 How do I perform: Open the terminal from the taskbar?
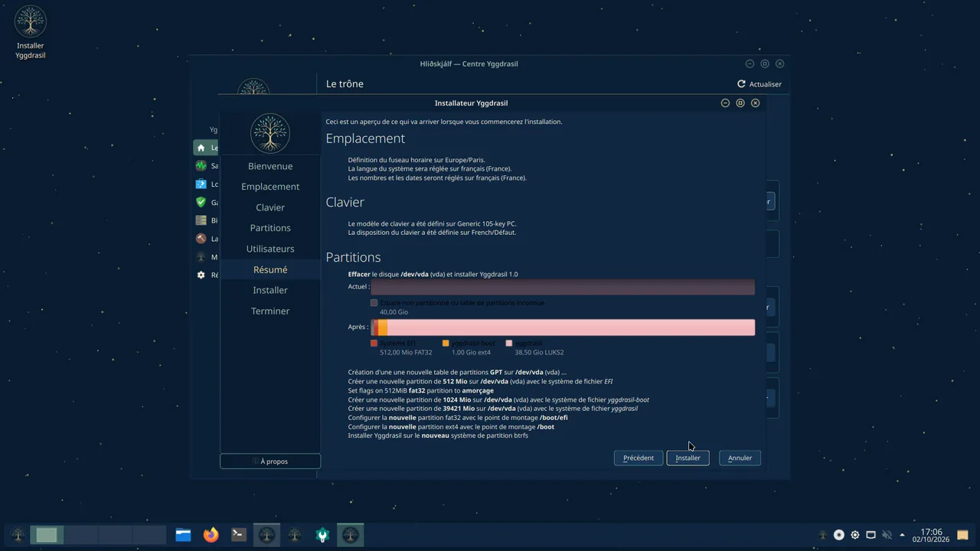pyautogui.click(x=239, y=535)
